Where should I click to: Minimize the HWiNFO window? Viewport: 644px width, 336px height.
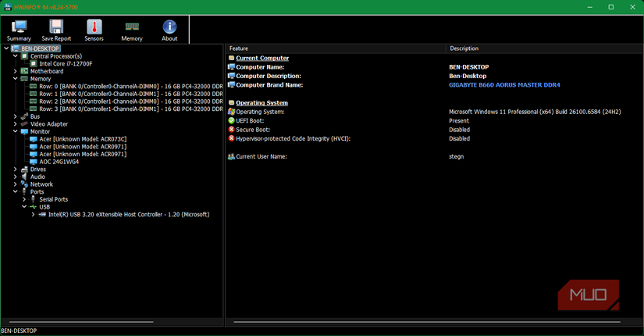(590, 7)
